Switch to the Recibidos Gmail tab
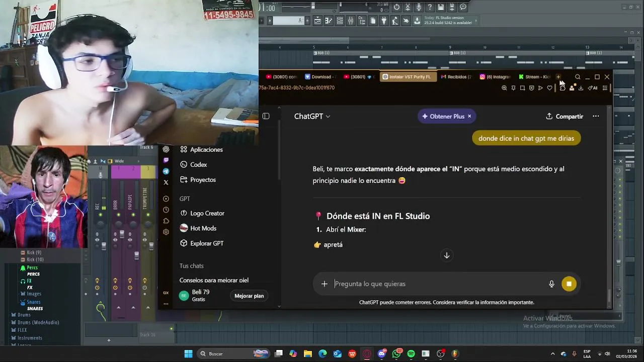 click(456, 77)
